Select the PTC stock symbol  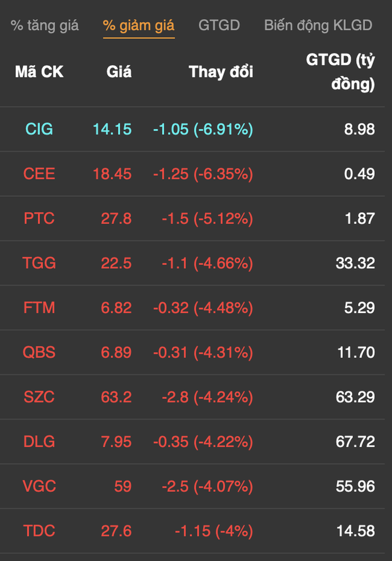39,218
